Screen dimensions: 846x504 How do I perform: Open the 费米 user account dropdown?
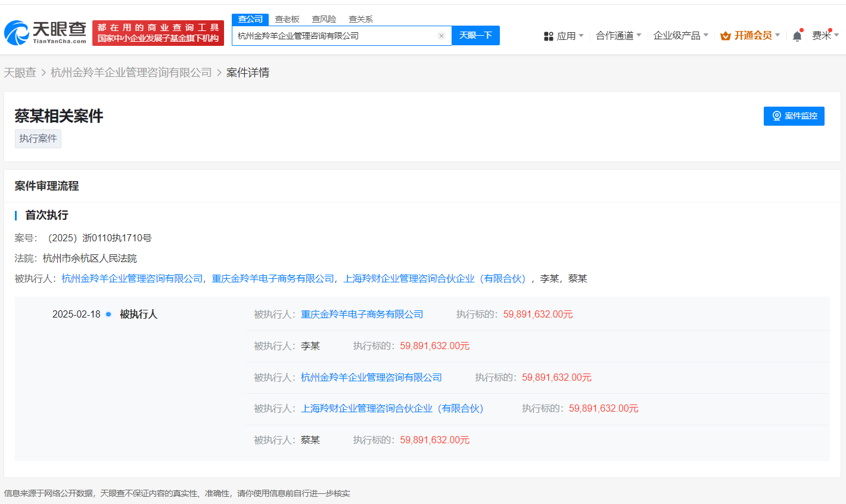click(x=825, y=36)
